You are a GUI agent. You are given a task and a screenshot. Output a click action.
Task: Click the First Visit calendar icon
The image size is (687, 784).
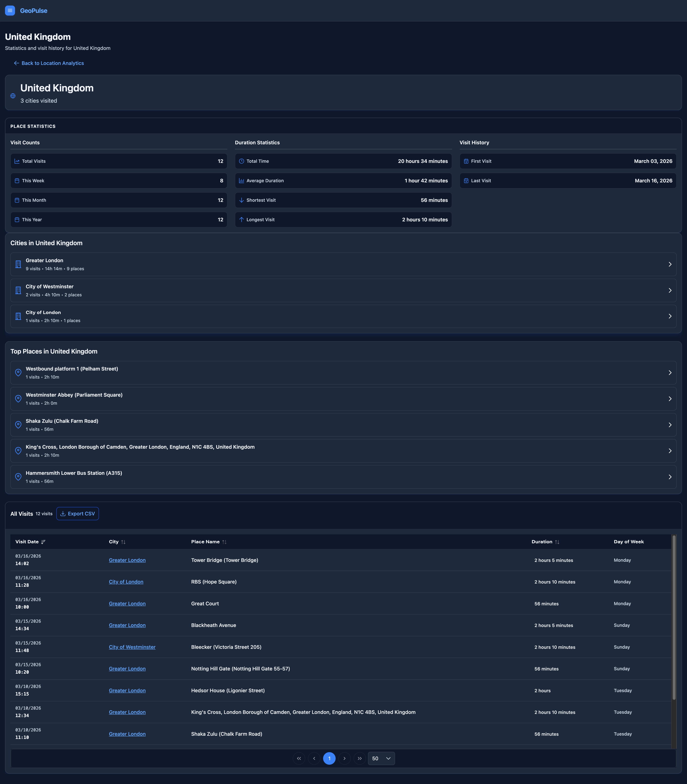(466, 161)
